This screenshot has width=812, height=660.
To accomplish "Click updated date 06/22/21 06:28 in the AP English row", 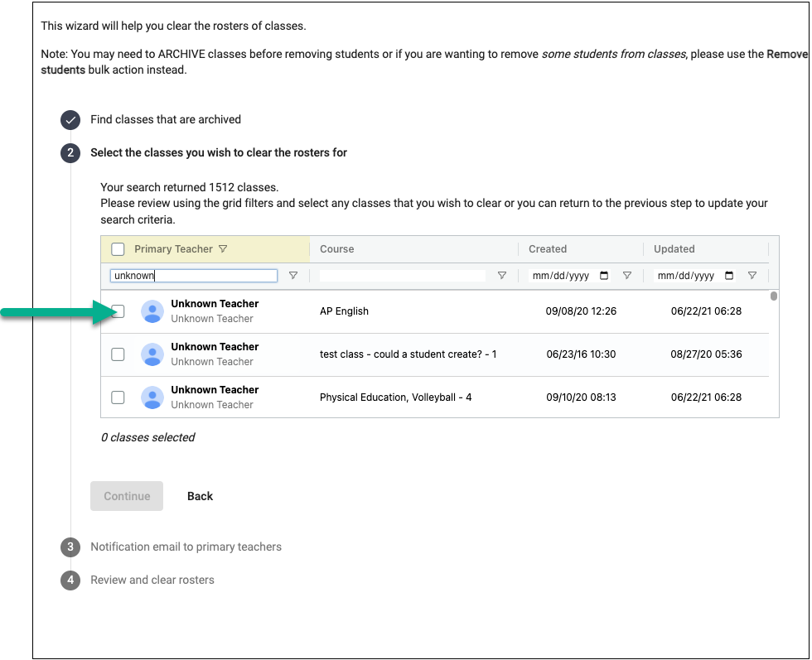I will point(706,311).
